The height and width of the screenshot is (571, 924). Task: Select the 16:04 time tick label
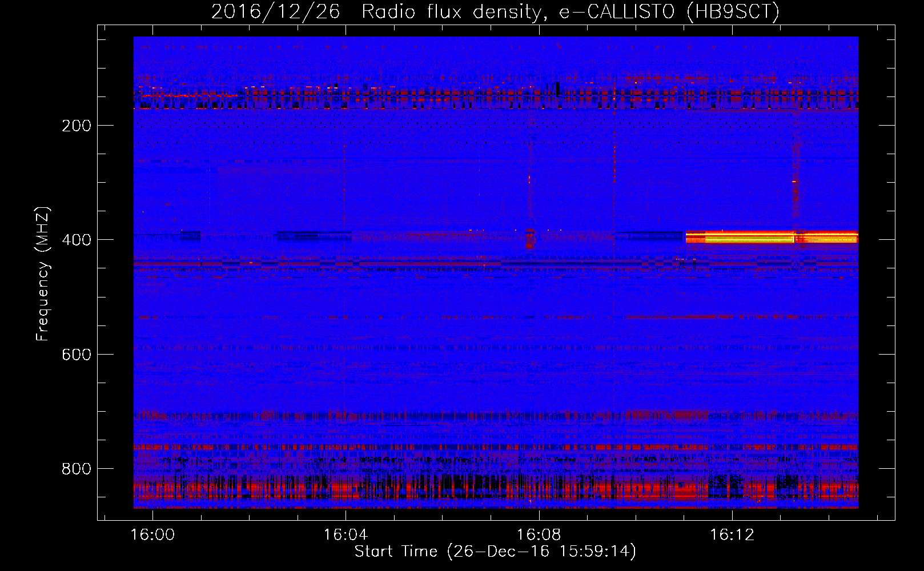(346, 535)
